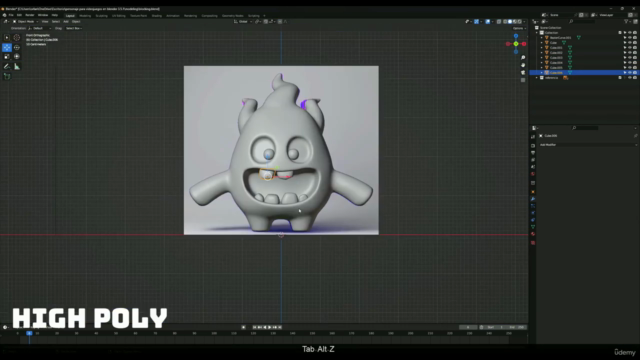Open the Orientation Default dropdown
The width and height of the screenshot is (640, 360).
point(40,29)
